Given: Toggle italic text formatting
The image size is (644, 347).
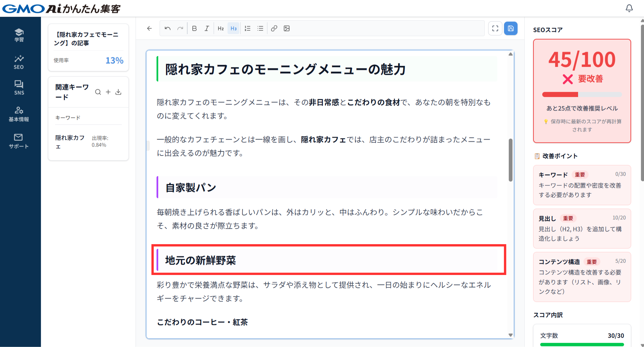Looking at the screenshot, I should tap(207, 28).
